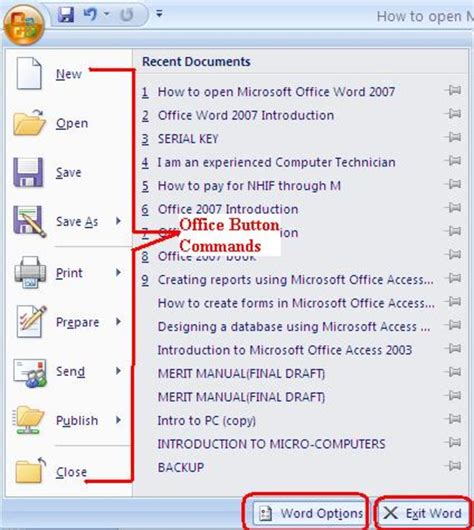Choose the New menu command
Screen dimensions: 474x530
69,74
